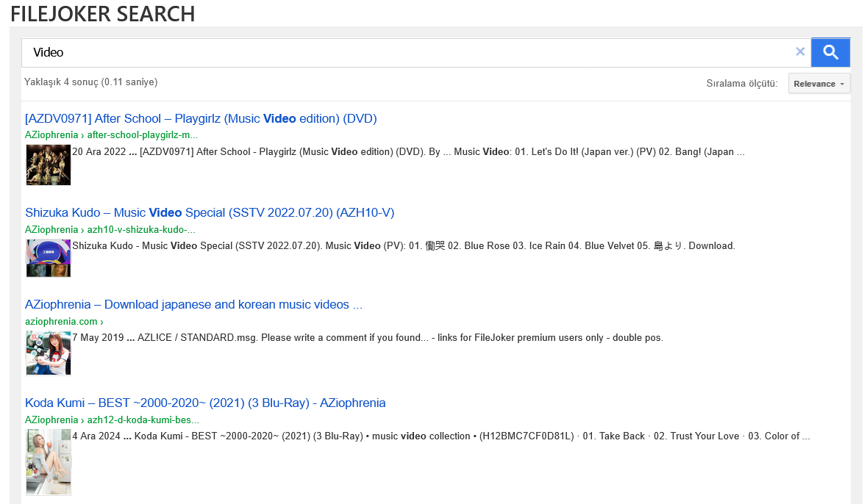The width and height of the screenshot is (867, 504).
Task: Clear the search box with the X icon
Action: 800,51
